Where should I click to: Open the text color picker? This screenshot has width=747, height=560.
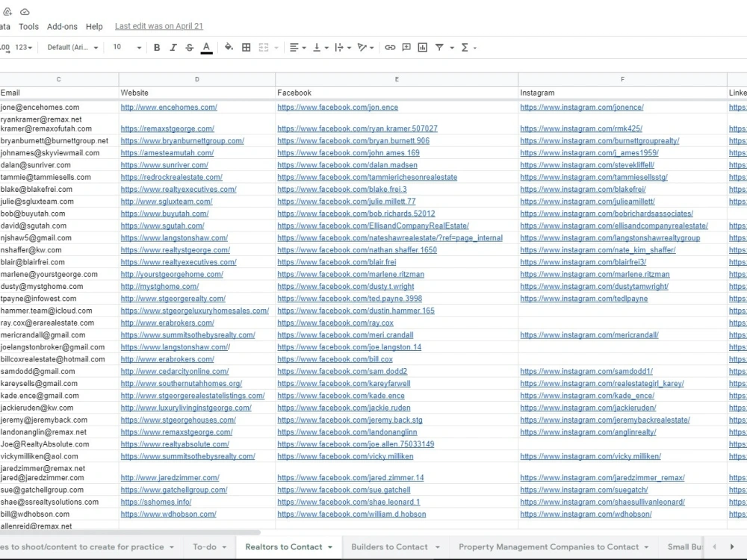coord(206,48)
